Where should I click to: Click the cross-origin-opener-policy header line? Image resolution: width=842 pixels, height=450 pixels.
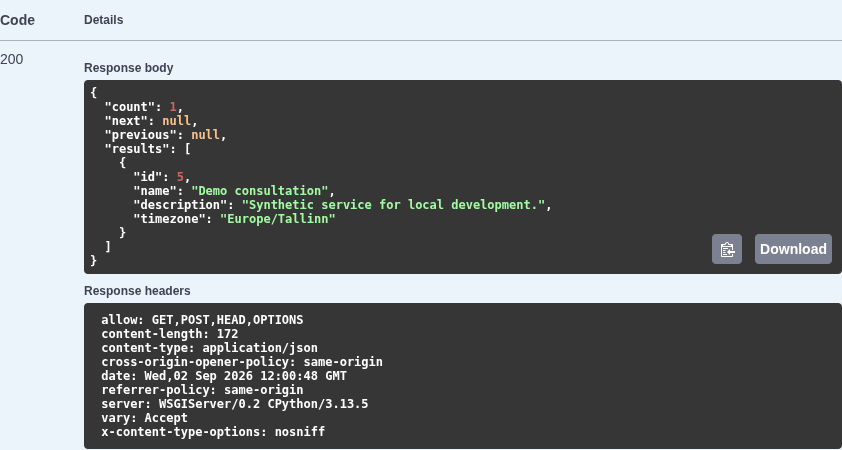coord(242,362)
